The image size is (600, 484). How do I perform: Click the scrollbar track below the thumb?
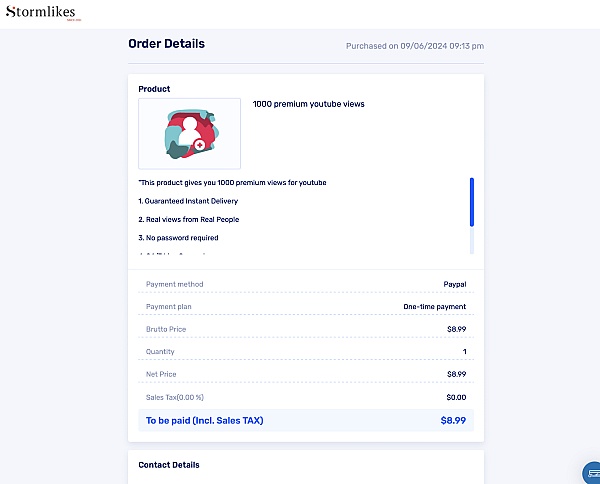(472, 240)
